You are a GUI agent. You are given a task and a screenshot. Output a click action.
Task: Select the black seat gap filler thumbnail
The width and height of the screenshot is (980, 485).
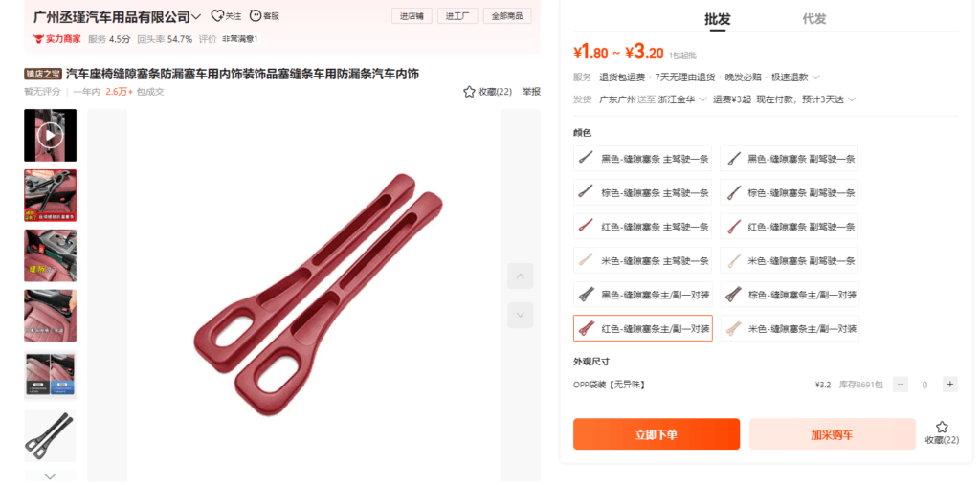(50, 435)
